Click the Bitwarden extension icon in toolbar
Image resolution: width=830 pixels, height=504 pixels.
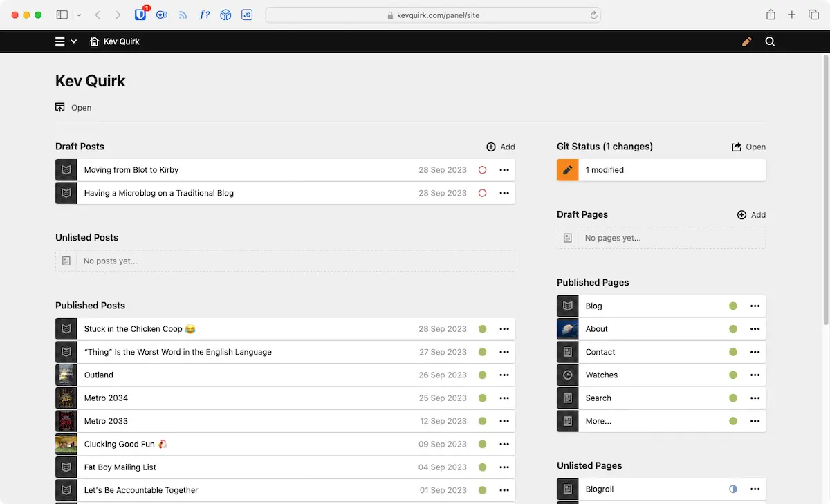140,15
